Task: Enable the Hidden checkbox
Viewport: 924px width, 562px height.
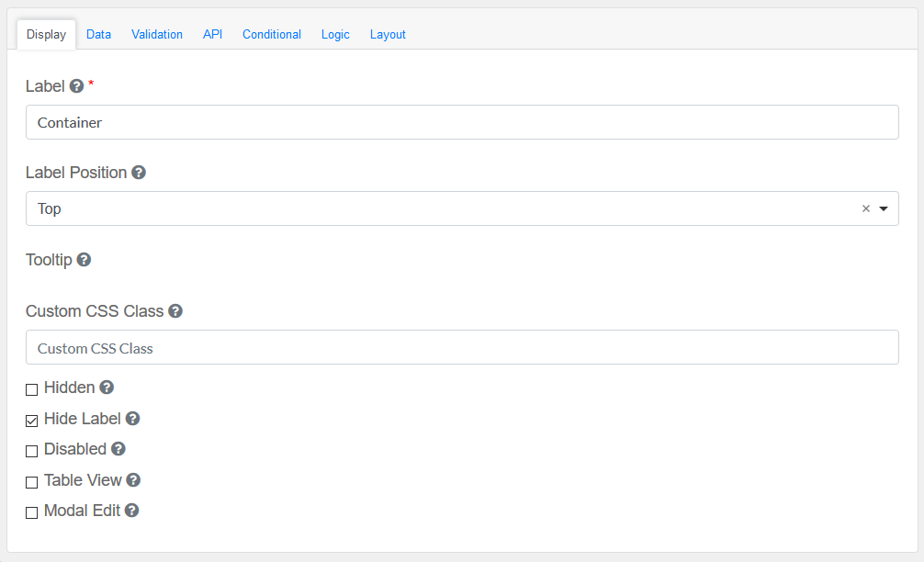Action: click(x=32, y=389)
